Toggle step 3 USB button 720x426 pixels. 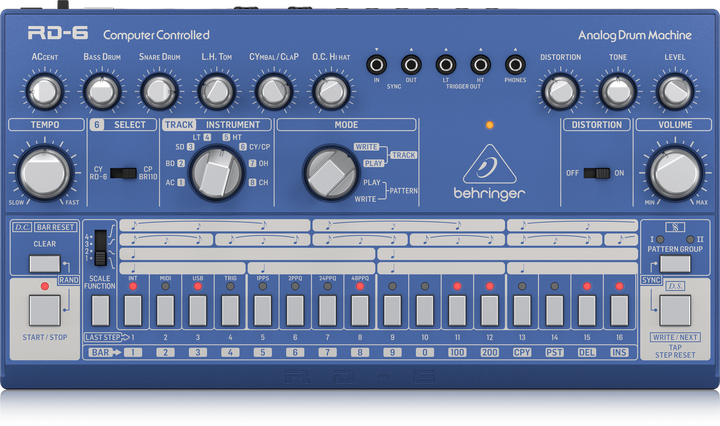coord(198,311)
